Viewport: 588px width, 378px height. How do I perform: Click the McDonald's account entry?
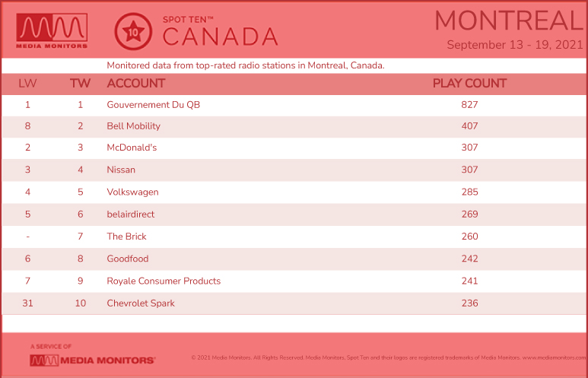point(132,148)
